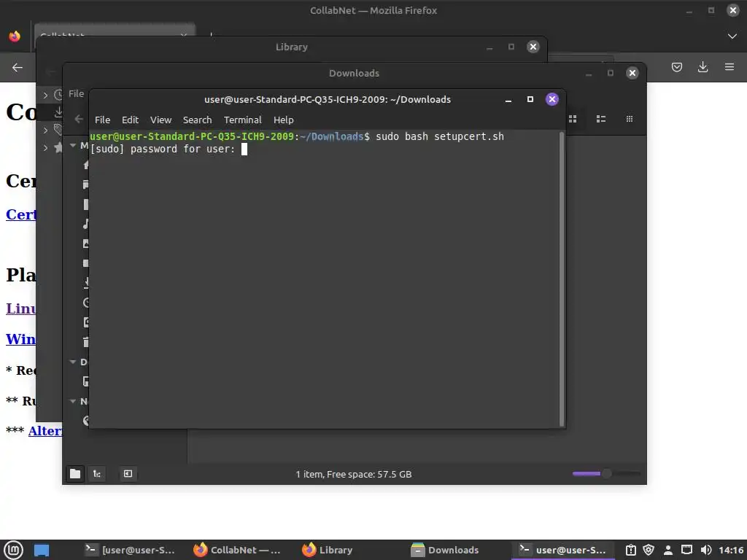Go back in Downloads file manager
Screen dimensions: 747x560
click(79, 119)
